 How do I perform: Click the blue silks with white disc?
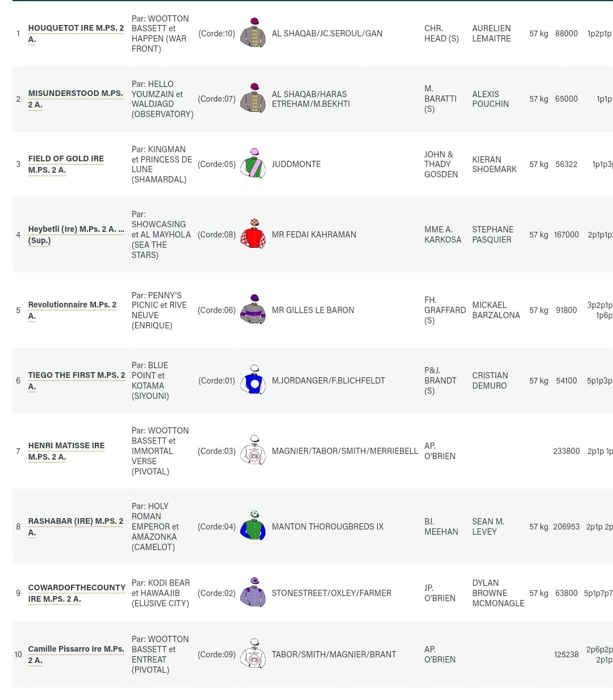click(253, 380)
